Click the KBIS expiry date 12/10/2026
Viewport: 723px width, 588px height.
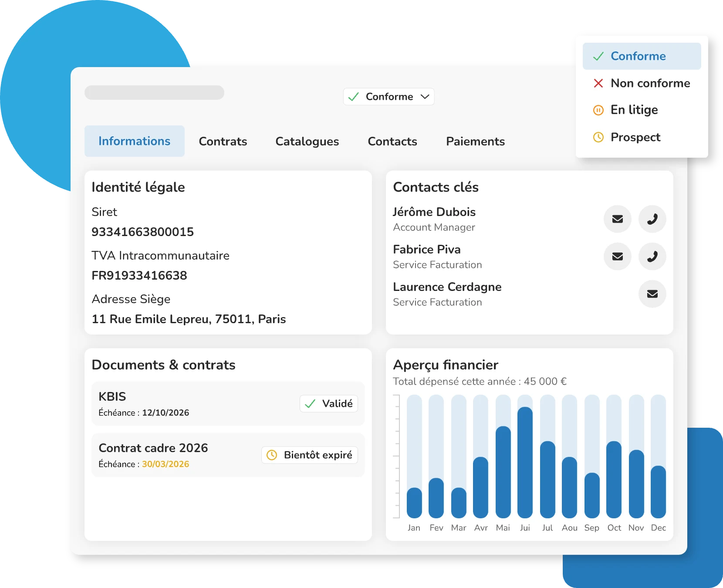click(x=166, y=413)
